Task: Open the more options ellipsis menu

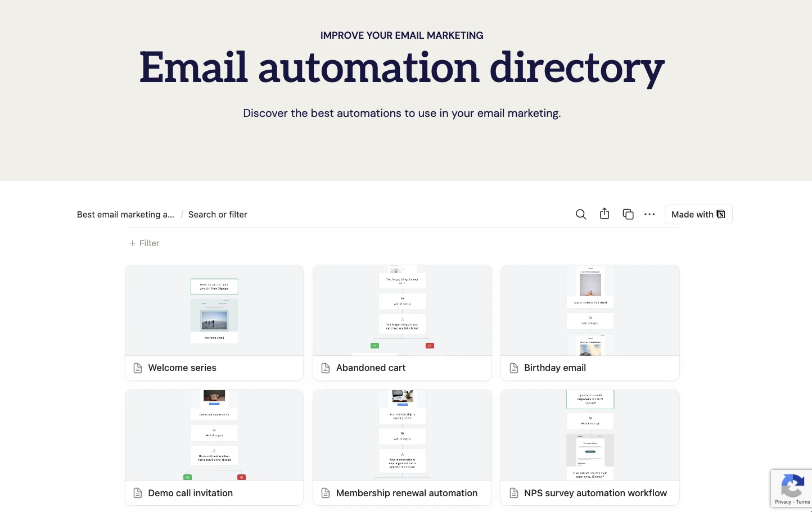Action: (x=649, y=214)
